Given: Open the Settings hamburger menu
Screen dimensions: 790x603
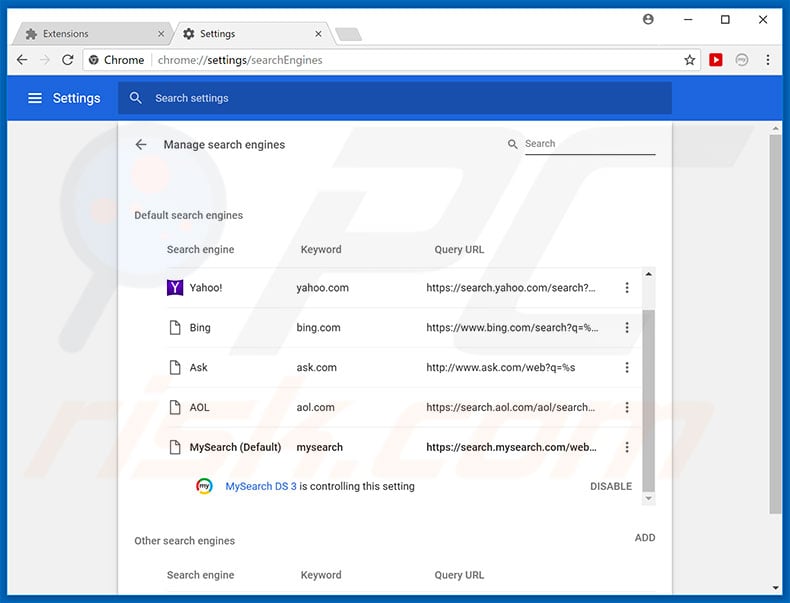Looking at the screenshot, I should (35, 98).
